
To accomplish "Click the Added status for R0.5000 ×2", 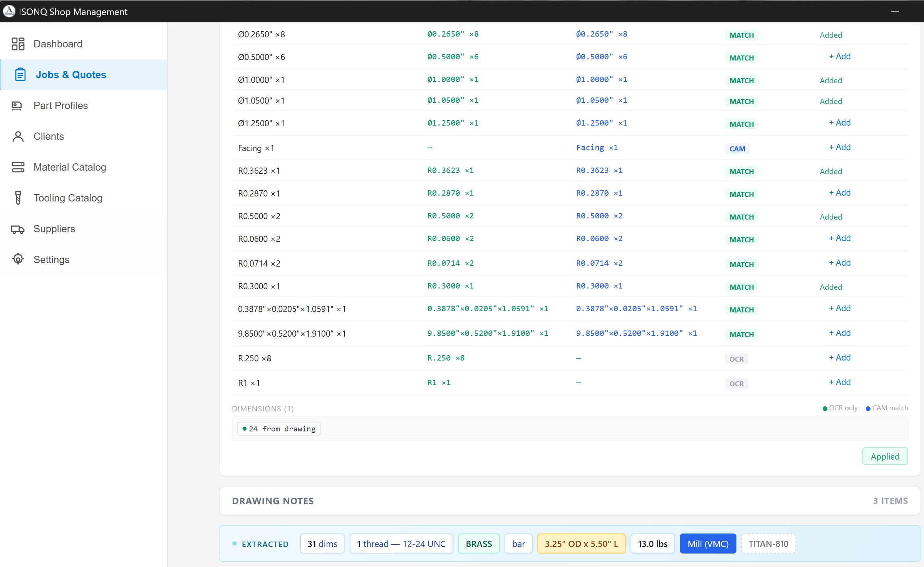I will tap(831, 217).
